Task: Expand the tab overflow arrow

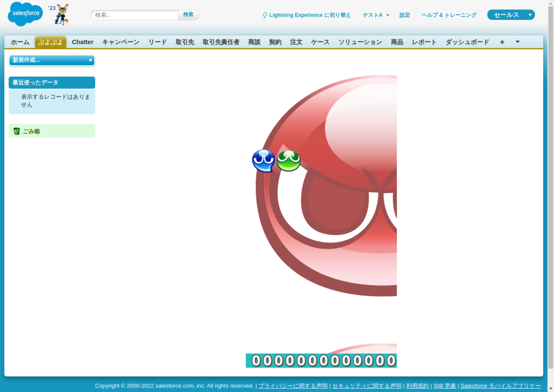Action: [x=518, y=42]
